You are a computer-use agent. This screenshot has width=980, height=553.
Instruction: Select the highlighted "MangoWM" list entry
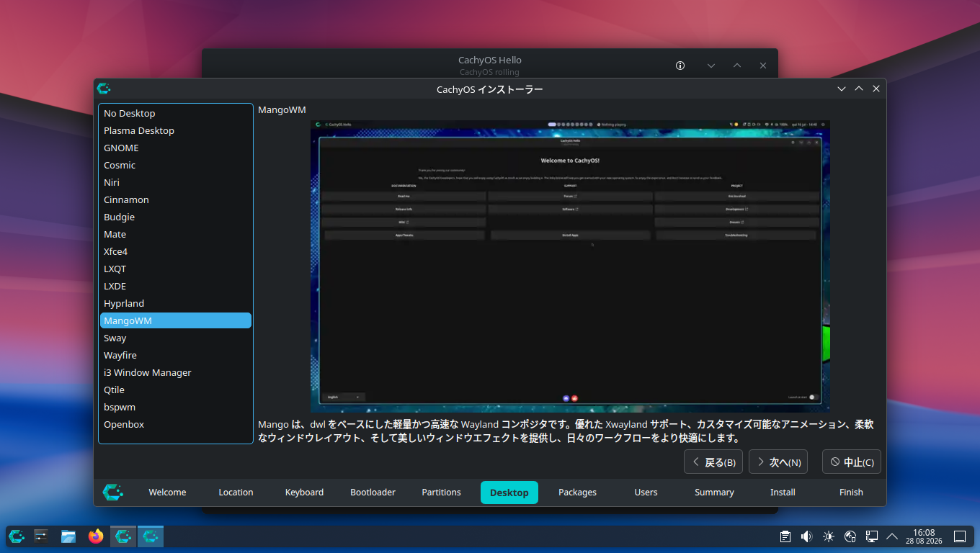tap(176, 320)
